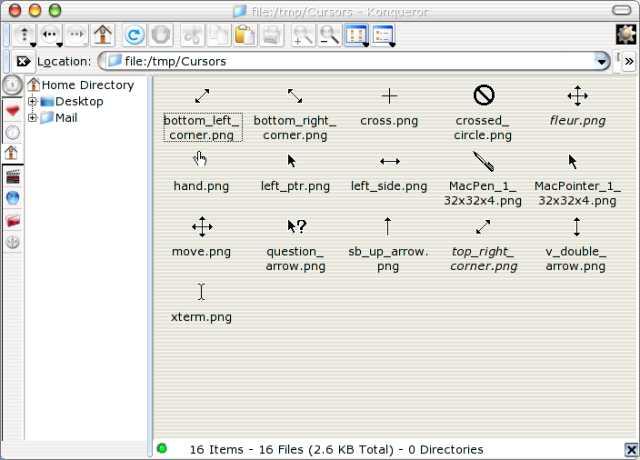Expand the Desktop folder tree node
This screenshot has height=460, width=640.
point(32,101)
